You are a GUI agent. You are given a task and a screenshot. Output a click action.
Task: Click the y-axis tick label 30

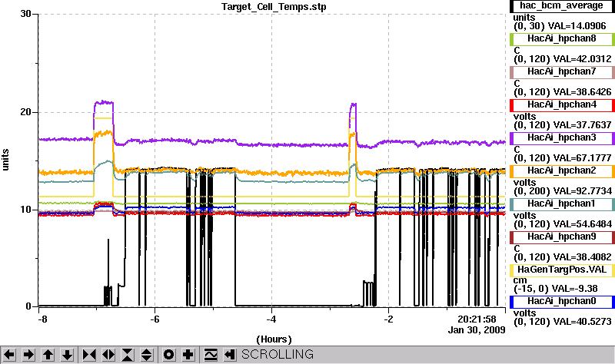click(25, 14)
